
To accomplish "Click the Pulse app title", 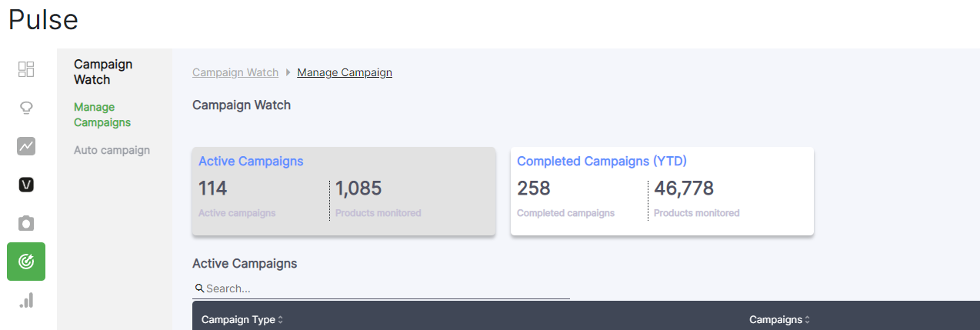I will 43,20.
